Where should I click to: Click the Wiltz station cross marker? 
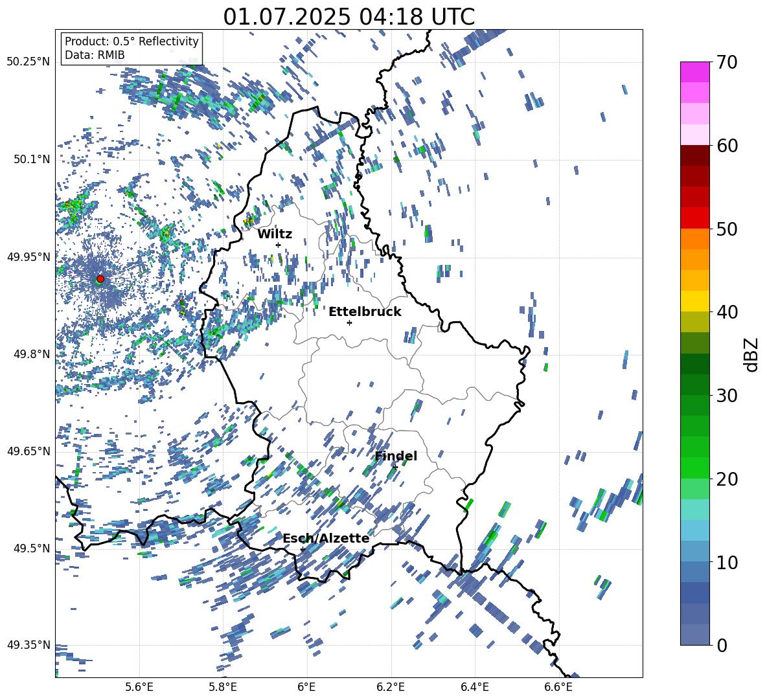pos(279,245)
